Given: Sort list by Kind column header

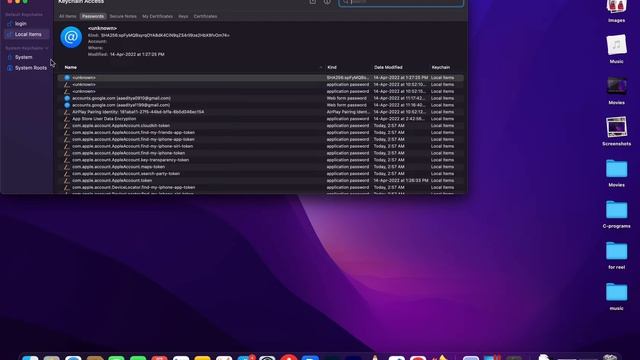Looking at the screenshot, I should [x=332, y=67].
